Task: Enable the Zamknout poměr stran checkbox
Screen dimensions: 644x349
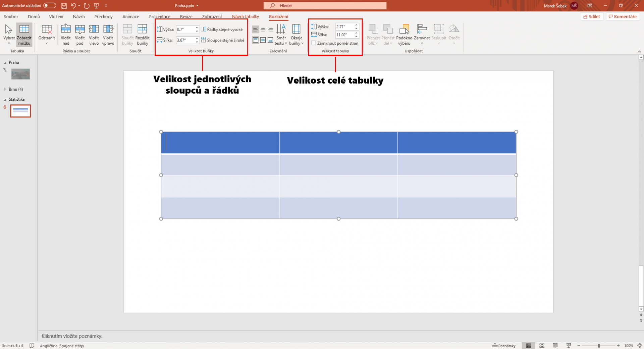Action: coord(313,43)
